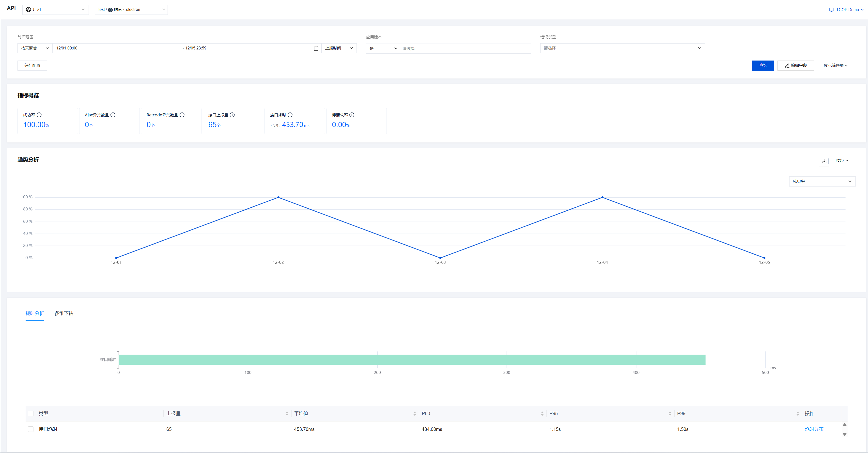Switch to 多维下钻 tab
Image resolution: width=868 pixels, height=453 pixels.
64,313
